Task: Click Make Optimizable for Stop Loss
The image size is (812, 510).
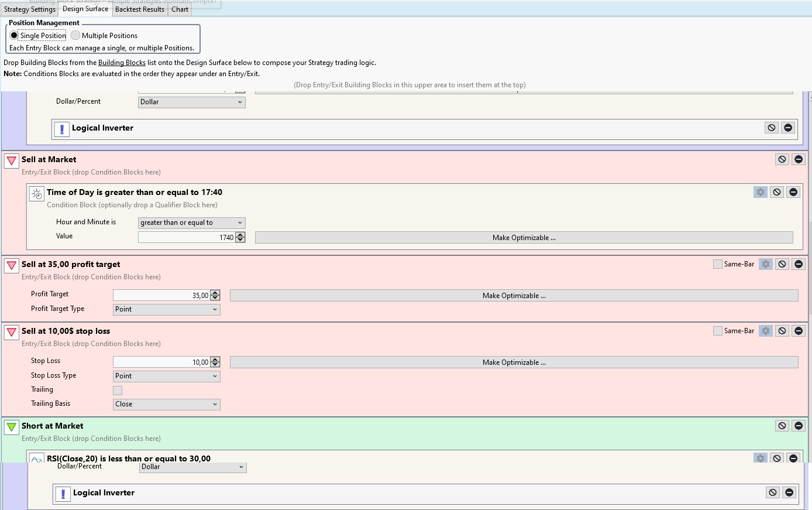Action: pyautogui.click(x=514, y=362)
